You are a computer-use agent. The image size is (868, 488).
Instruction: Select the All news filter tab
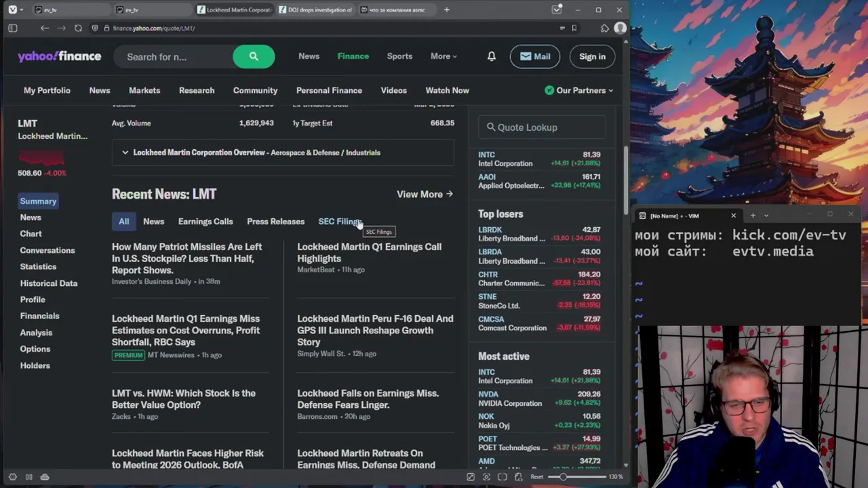coord(123,222)
